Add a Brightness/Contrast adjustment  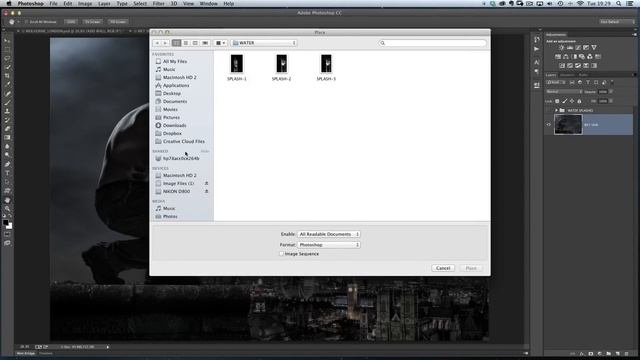tap(562, 48)
